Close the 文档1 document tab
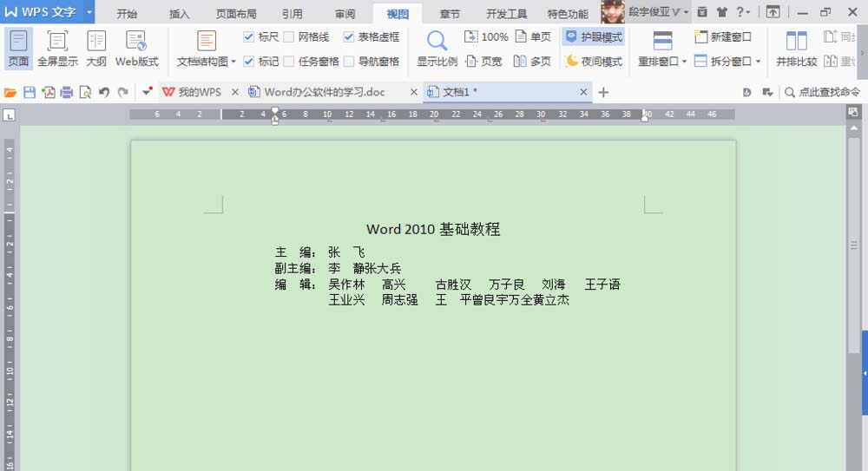The image size is (868, 471). (x=583, y=93)
